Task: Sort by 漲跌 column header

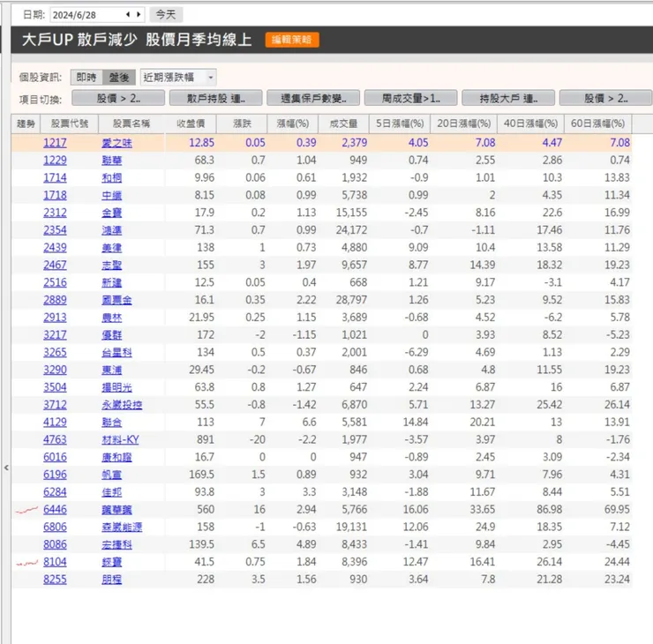Action: click(242, 124)
